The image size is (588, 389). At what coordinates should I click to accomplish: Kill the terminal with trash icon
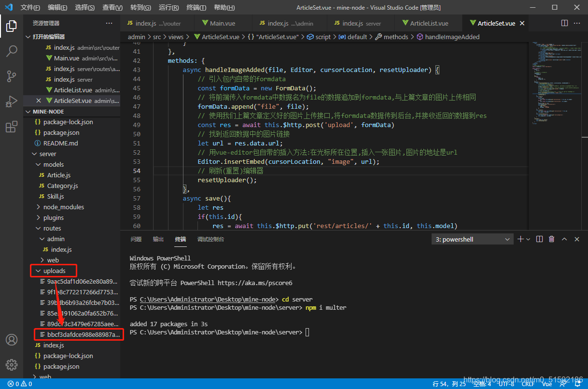pos(551,239)
